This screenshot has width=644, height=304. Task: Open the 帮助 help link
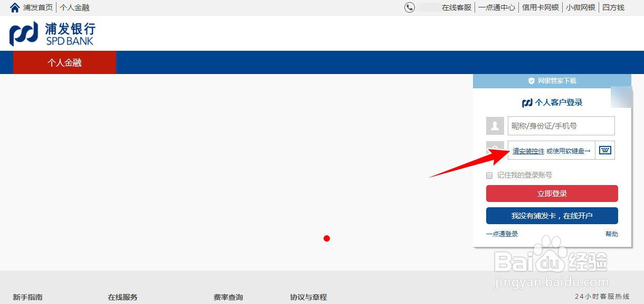[611, 234]
